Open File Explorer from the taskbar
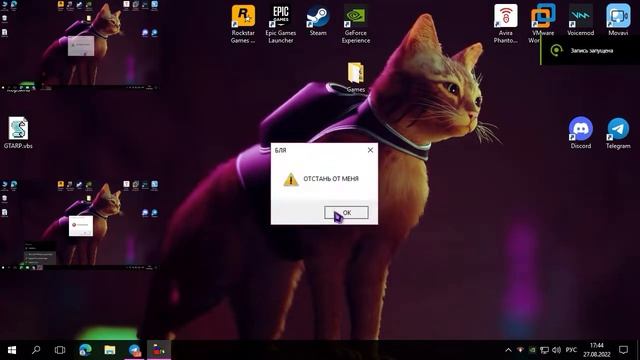The image size is (640, 360). pyautogui.click(x=109, y=350)
